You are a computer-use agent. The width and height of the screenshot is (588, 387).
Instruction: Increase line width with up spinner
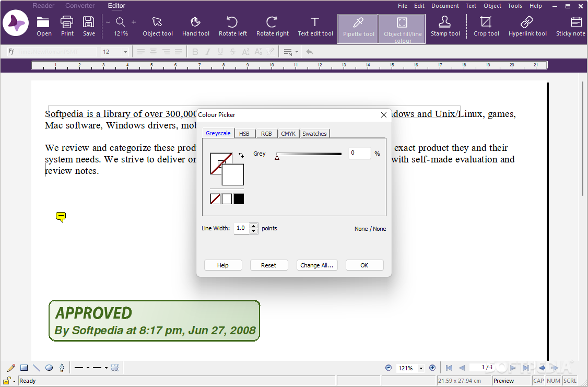point(254,226)
